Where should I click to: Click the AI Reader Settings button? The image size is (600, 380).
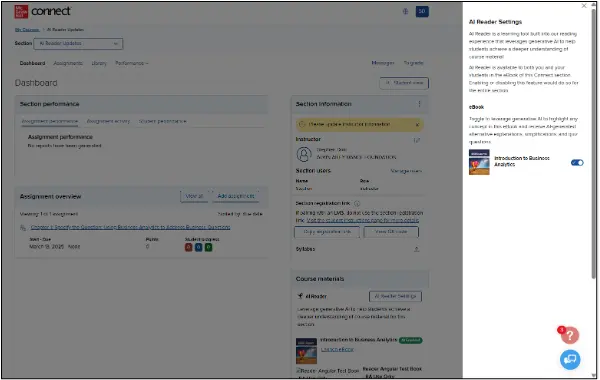coord(395,296)
